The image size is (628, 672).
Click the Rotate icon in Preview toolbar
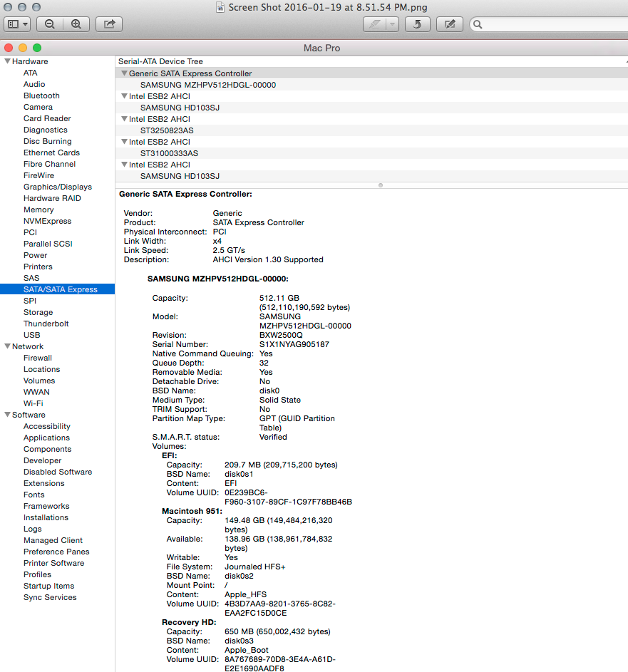click(x=417, y=24)
